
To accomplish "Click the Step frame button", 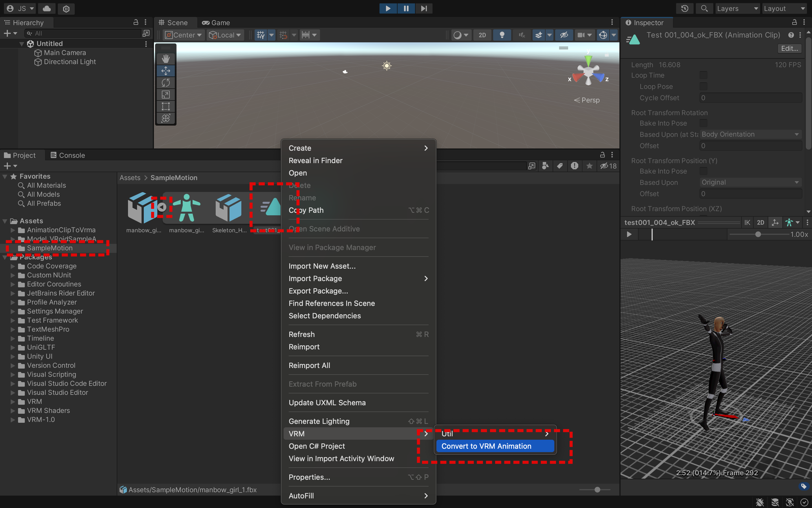I will (x=424, y=8).
